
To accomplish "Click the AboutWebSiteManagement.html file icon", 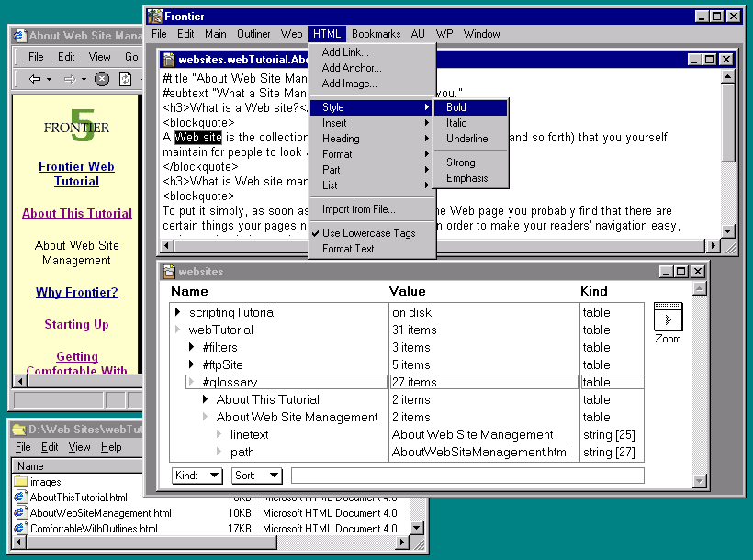I will 21,513.
